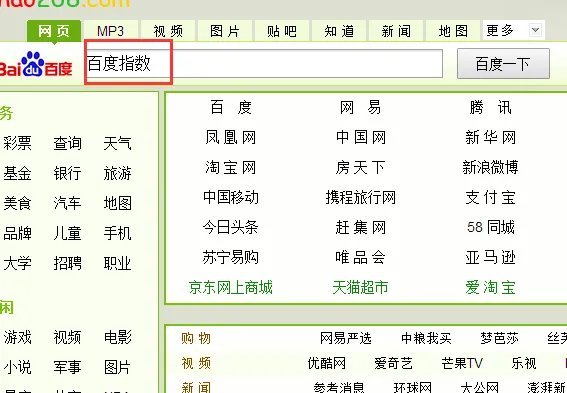Open the 梦芭莎 shopping link
Image resolution: width=567 pixels, height=393 pixels.
[x=499, y=338]
